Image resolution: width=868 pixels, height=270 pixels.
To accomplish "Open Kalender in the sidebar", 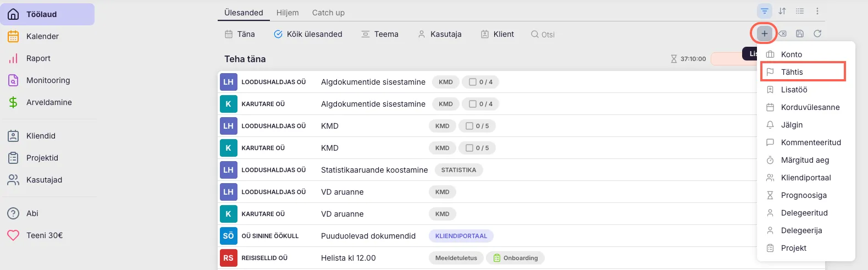I will [x=42, y=36].
